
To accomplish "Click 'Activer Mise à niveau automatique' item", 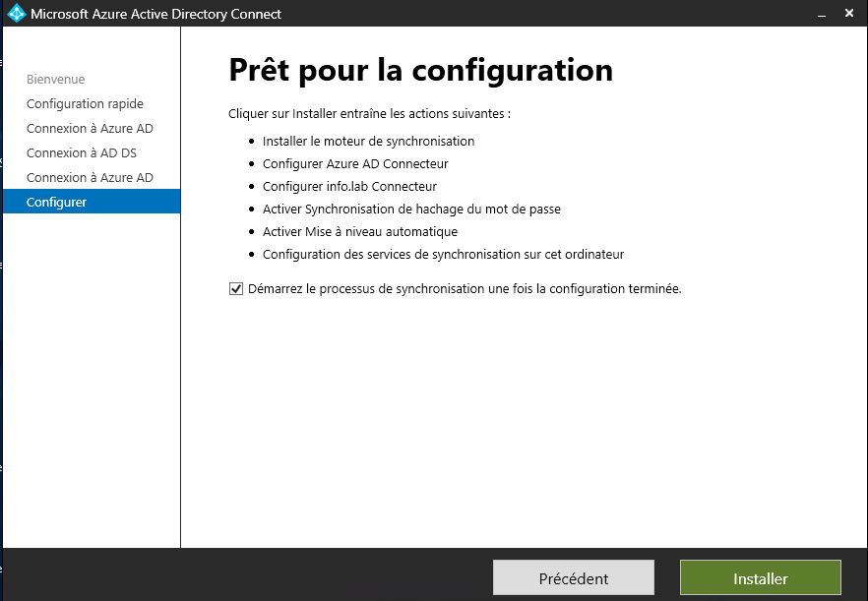I will [360, 232].
